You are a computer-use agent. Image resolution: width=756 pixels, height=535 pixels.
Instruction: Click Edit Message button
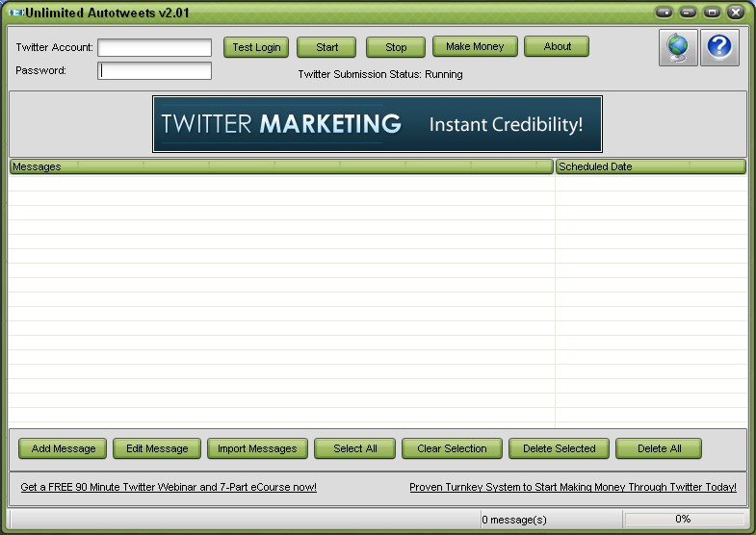[x=157, y=448]
